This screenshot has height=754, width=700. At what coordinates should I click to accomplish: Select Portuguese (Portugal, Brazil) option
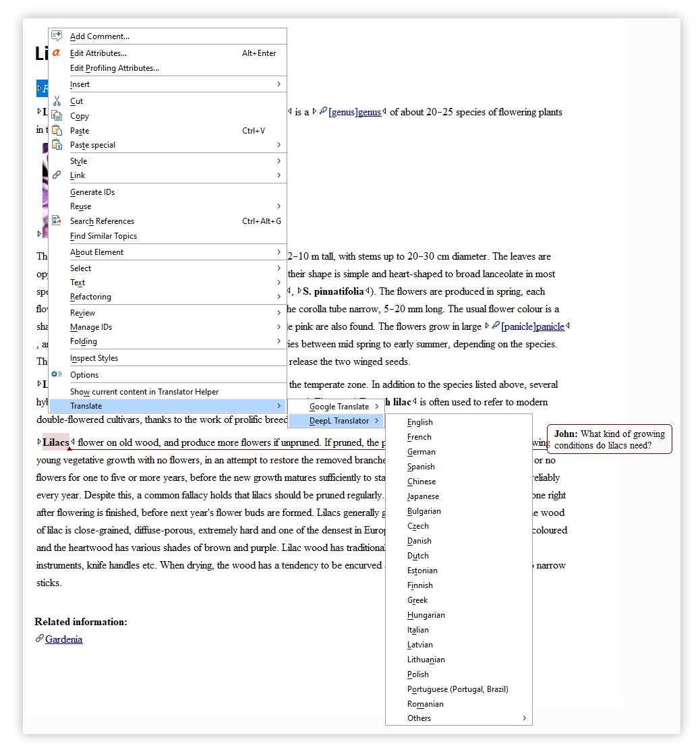(459, 689)
